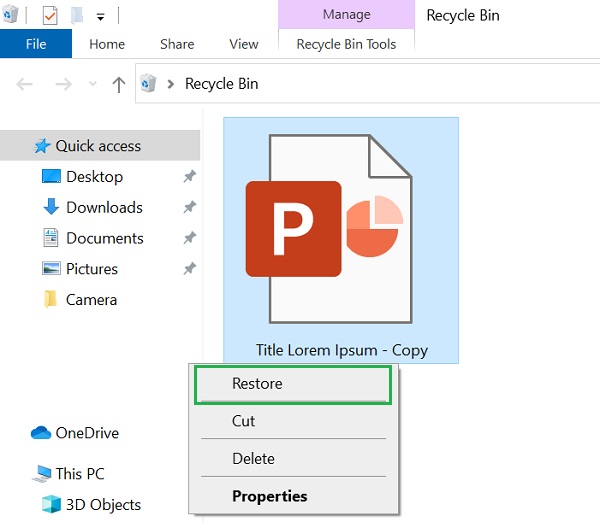Open 3D Objects under This PC
The height and width of the screenshot is (522, 600).
coord(104,505)
